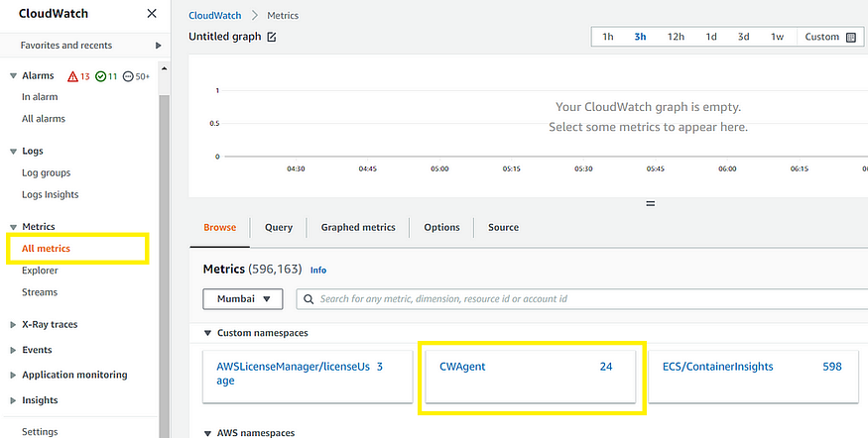Image resolution: width=868 pixels, height=438 pixels.
Task: Expand the X-Ray traces section
Action: pos(13,325)
